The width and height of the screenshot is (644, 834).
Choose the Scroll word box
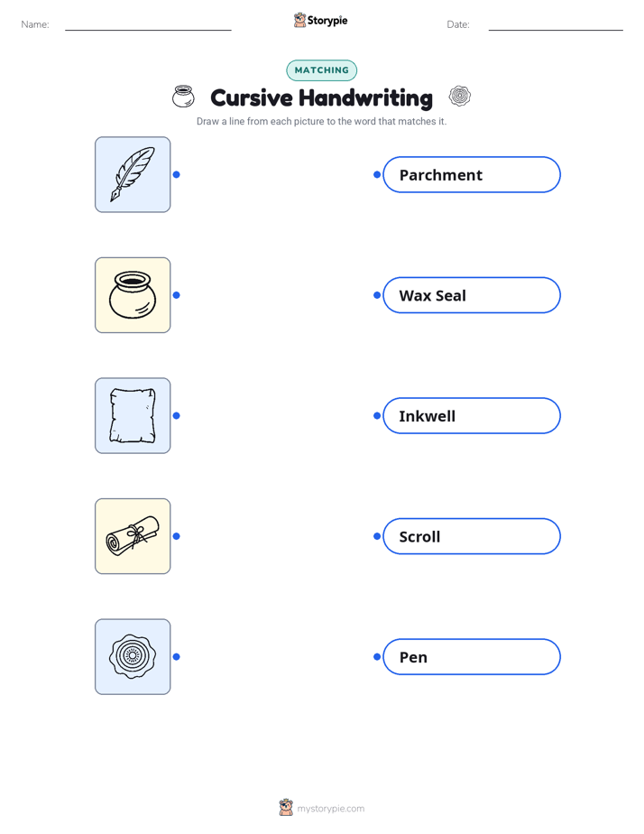click(x=472, y=536)
